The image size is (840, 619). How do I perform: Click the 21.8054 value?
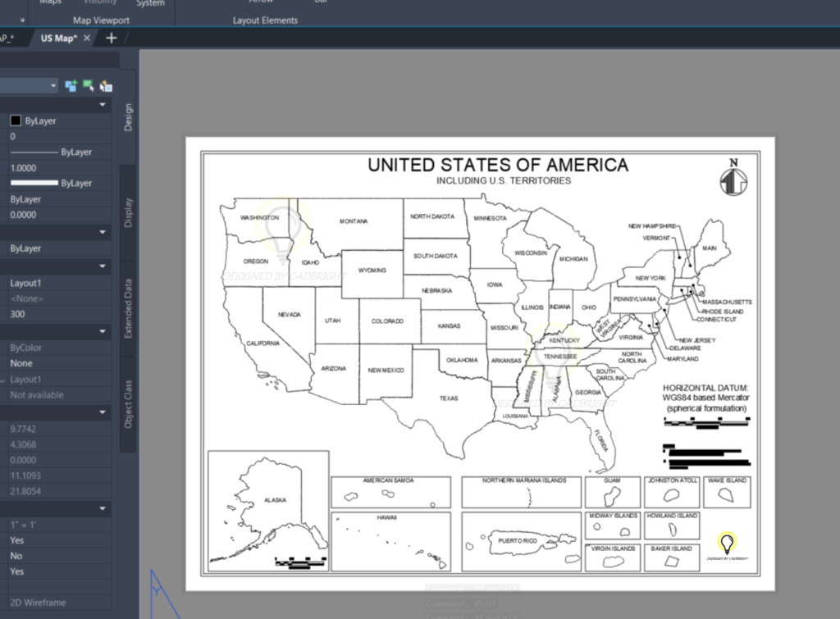[25, 491]
